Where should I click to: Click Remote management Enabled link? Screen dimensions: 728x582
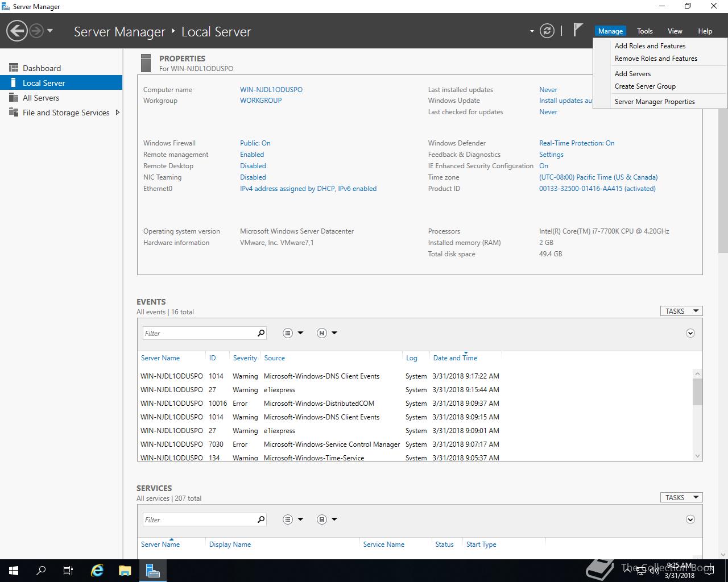point(252,155)
